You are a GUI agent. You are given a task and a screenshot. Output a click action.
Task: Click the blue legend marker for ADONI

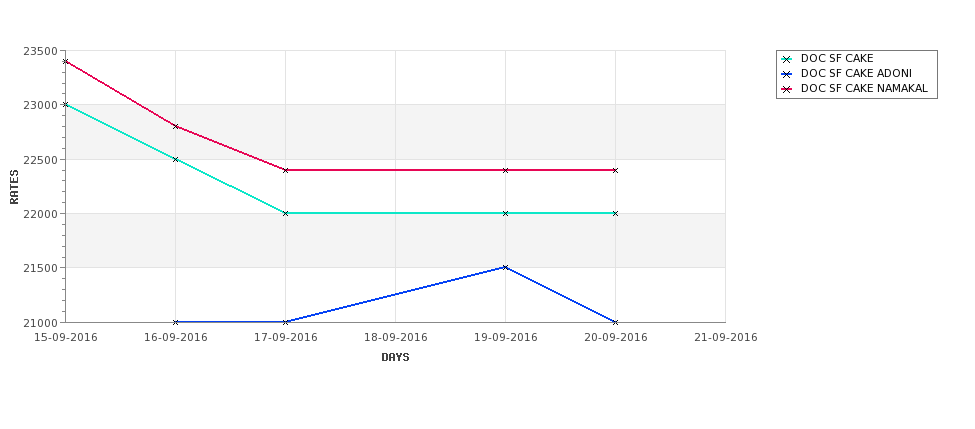point(787,74)
